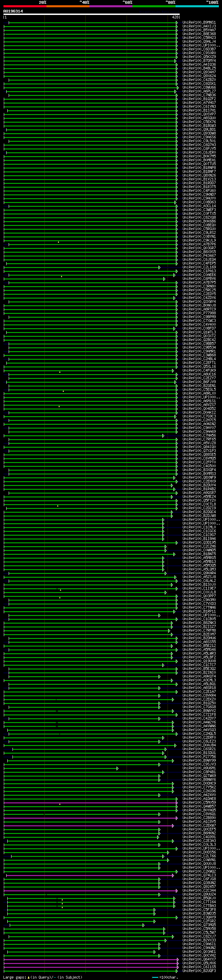Click the UniRef100_B1RNP8 label

[x=199, y=168]
